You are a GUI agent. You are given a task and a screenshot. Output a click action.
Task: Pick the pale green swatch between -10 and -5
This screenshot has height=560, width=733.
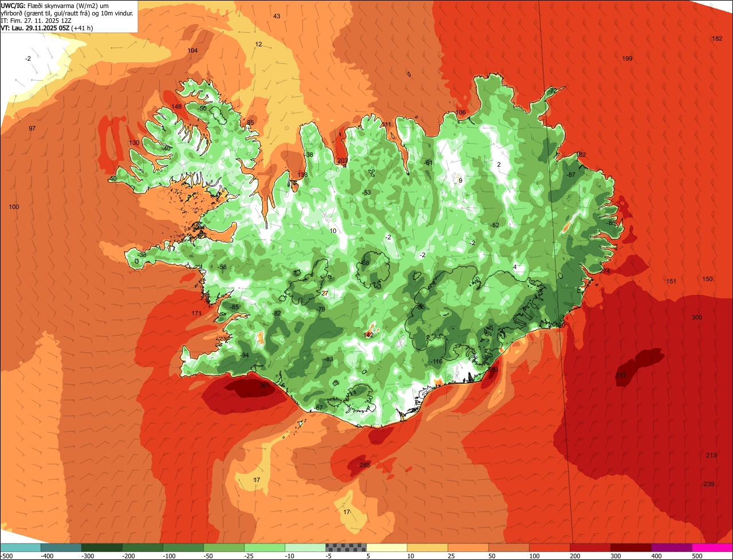click(305, 547)
